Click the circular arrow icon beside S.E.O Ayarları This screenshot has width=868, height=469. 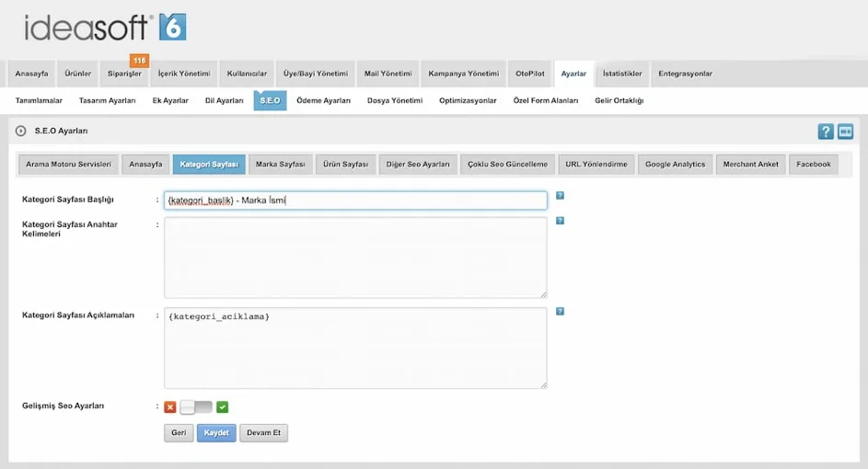[20, 132]
